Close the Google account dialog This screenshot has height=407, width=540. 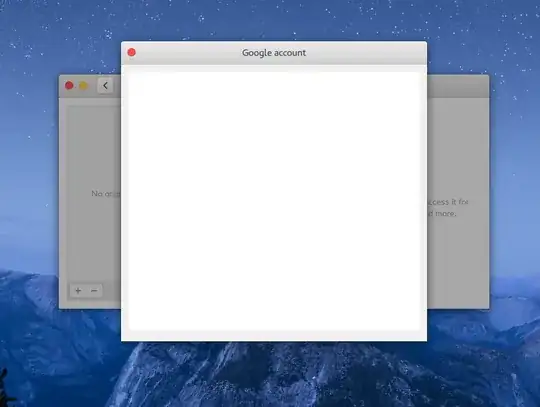(x=132, y=52)
